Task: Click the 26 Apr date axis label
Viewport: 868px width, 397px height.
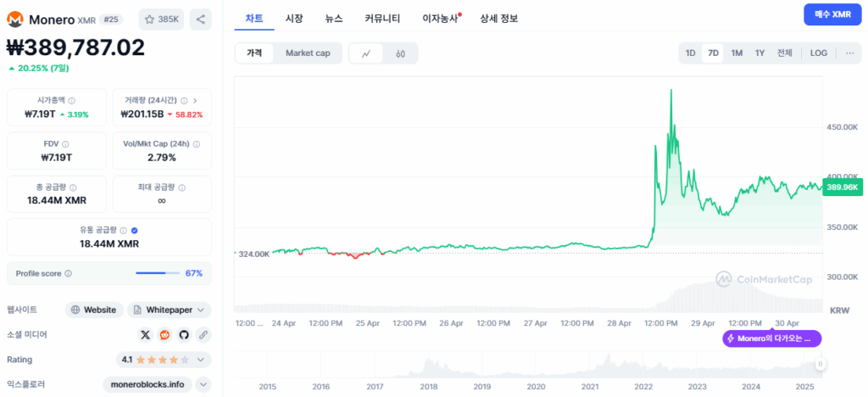Action: [451, 323]
